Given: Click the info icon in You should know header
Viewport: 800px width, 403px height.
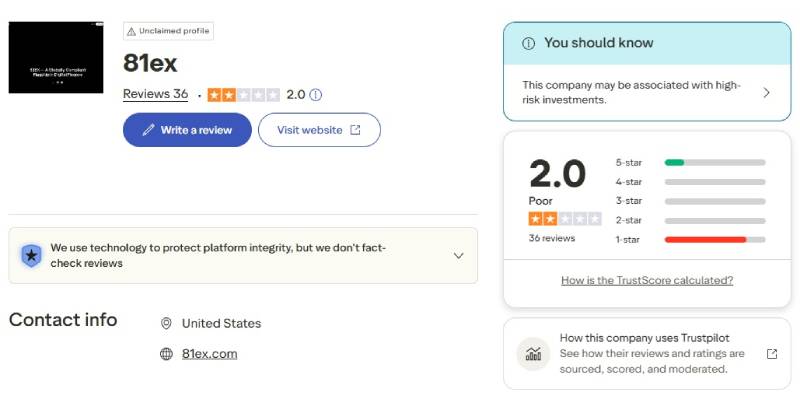Looking at the screenshot, I should click(529, 43).
